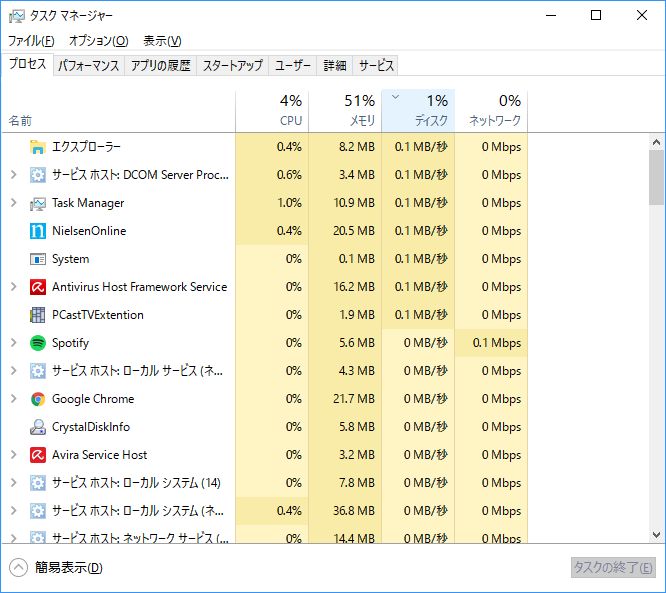
Task: Select the CrystalDiskInfo process name
Action: click(x=91, y=427)
